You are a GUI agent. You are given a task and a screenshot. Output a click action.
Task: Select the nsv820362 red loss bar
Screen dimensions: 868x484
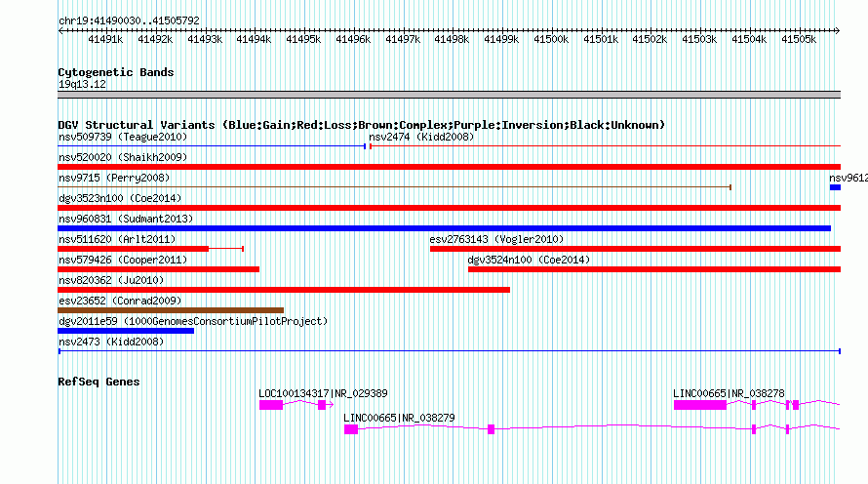284,290
